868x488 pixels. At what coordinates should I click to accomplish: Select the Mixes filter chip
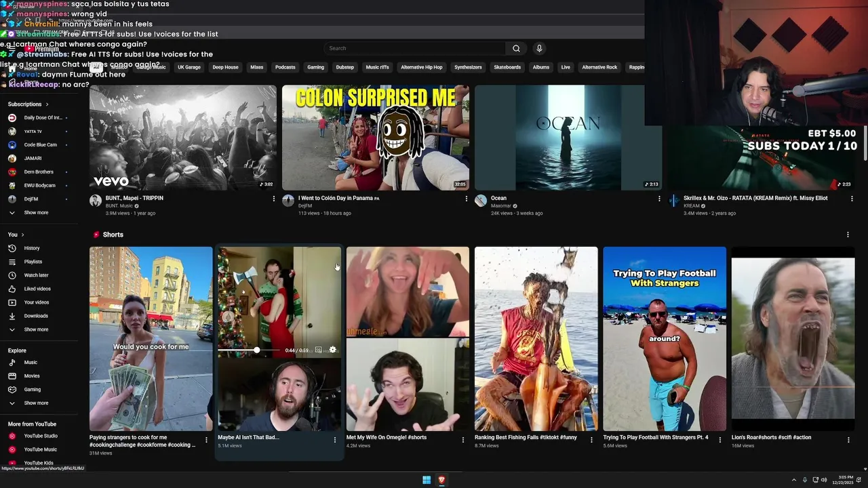pos(256,67)
